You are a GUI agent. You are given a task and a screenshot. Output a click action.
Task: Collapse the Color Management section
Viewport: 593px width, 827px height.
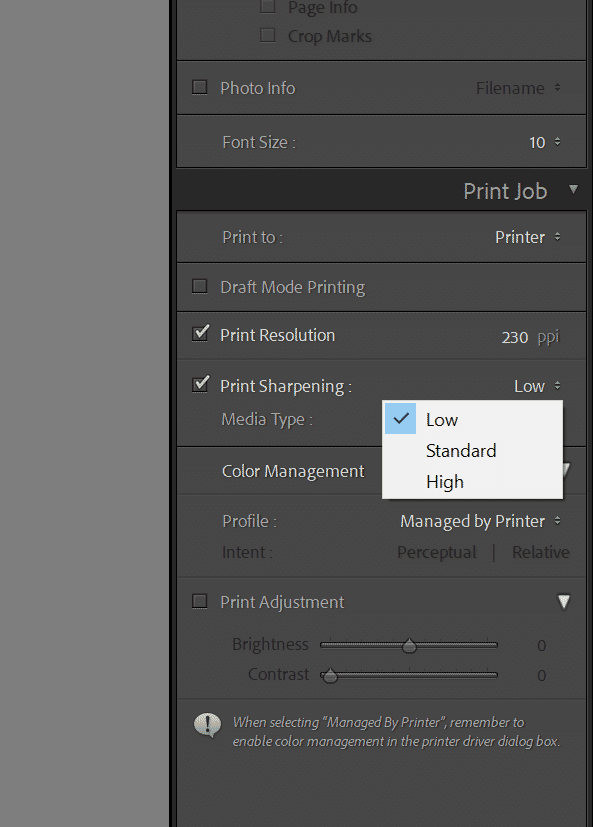coord(565,470)
